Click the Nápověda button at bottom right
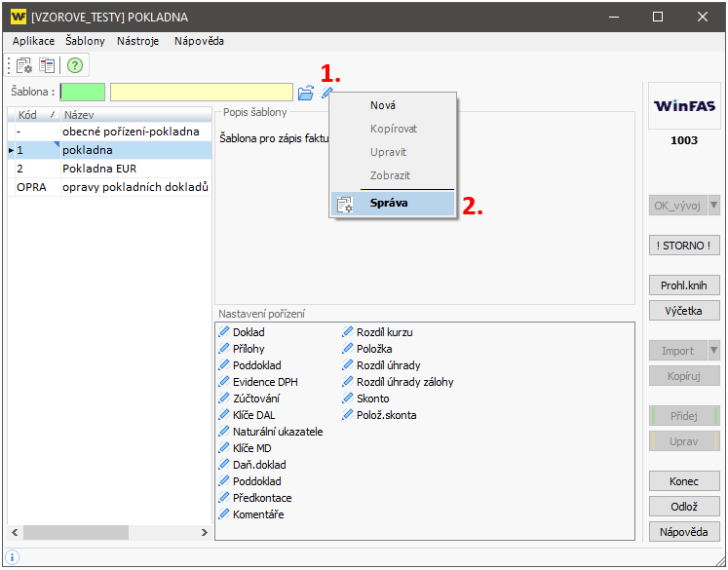Screen dimensions: 728x570 (x=684, y=532)
